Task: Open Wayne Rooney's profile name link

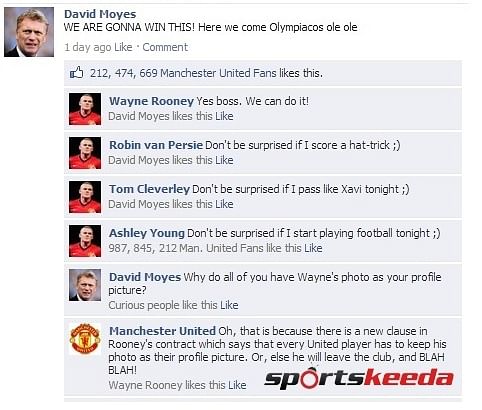Action: (151, 101)
